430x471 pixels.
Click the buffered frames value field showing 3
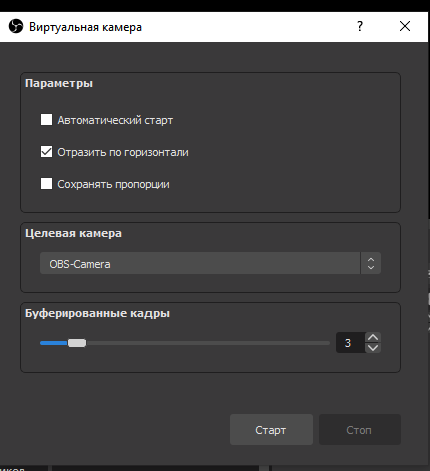pyautogui.click(x=350, y=343)
